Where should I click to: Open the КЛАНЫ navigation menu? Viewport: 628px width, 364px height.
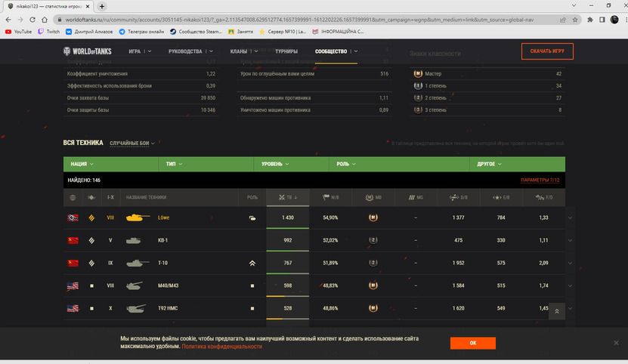click(x=244, y=51)
